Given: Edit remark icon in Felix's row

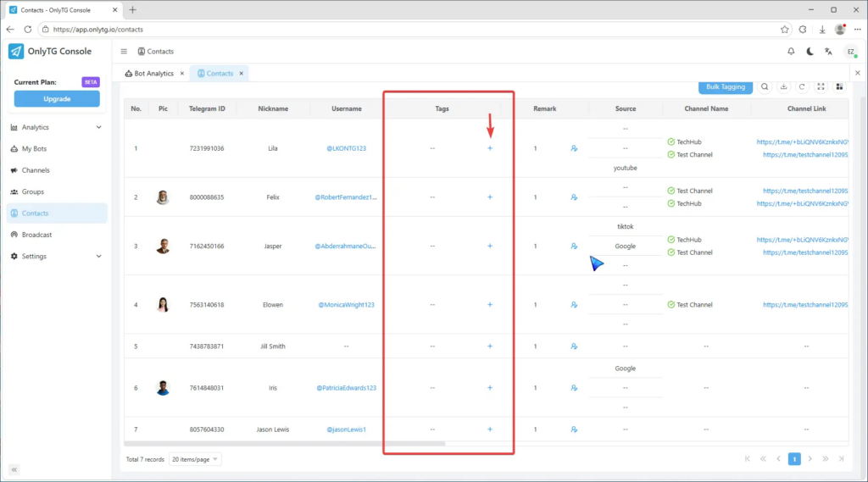Looking at the screenshot, I should [574, 197].
